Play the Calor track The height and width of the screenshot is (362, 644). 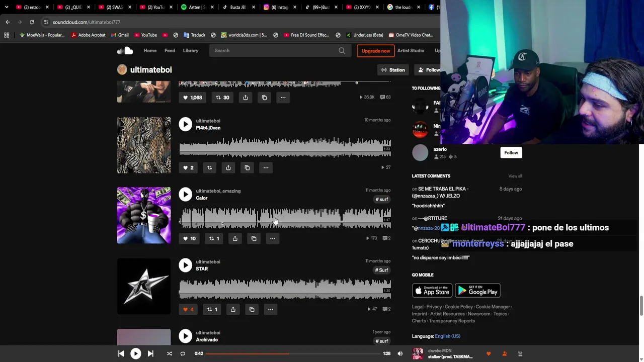(x=185, y=194)
